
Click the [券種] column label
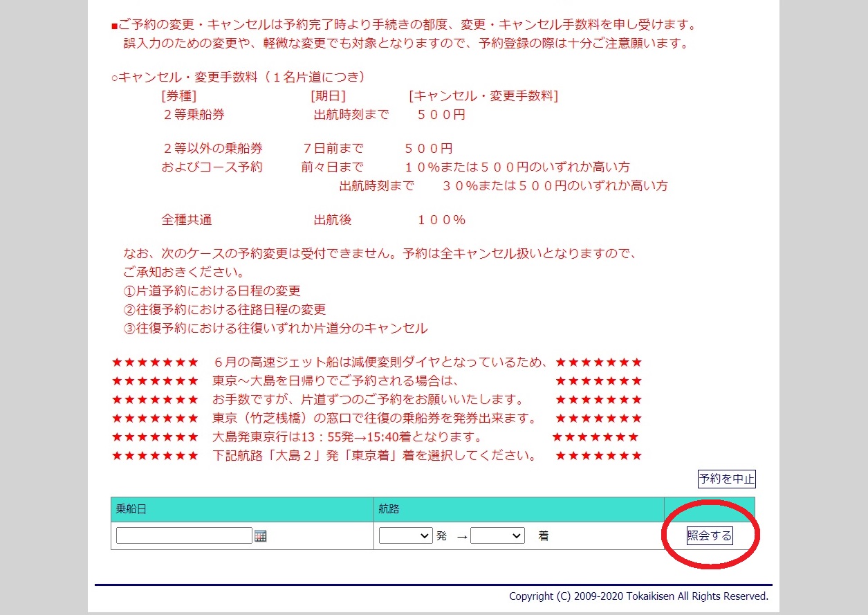[x=178, y=96]
